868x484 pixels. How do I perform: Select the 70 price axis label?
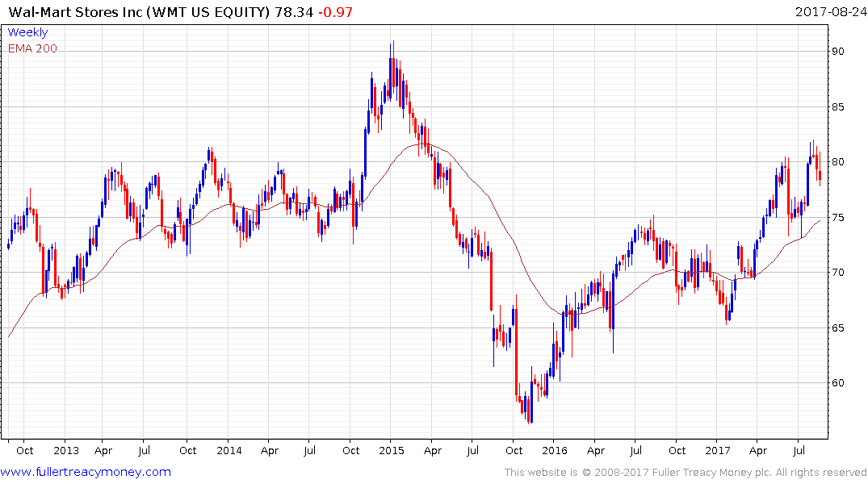(x=837, y=272)
